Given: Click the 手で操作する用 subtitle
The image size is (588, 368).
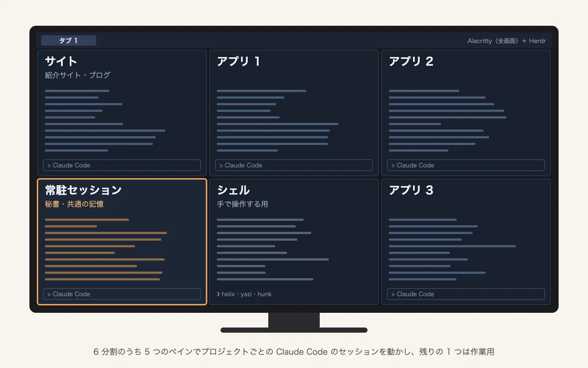Looking at the screenshot, I should pos(243,204).
